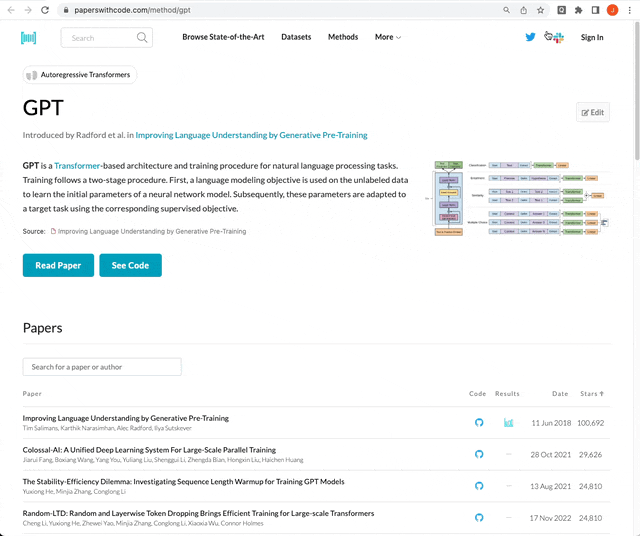Click the 17 Nov 2022 date
Screen dimensions: 640x536
(x=550, y=518)
